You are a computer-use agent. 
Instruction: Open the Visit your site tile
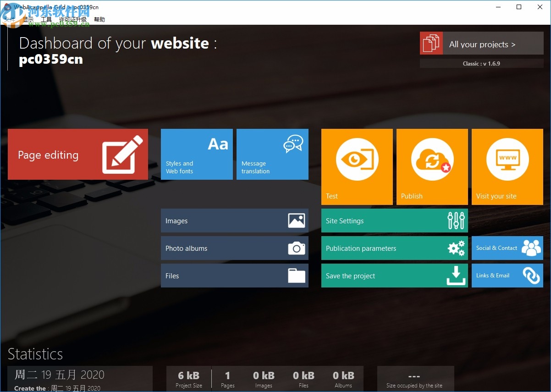[507, 167]
